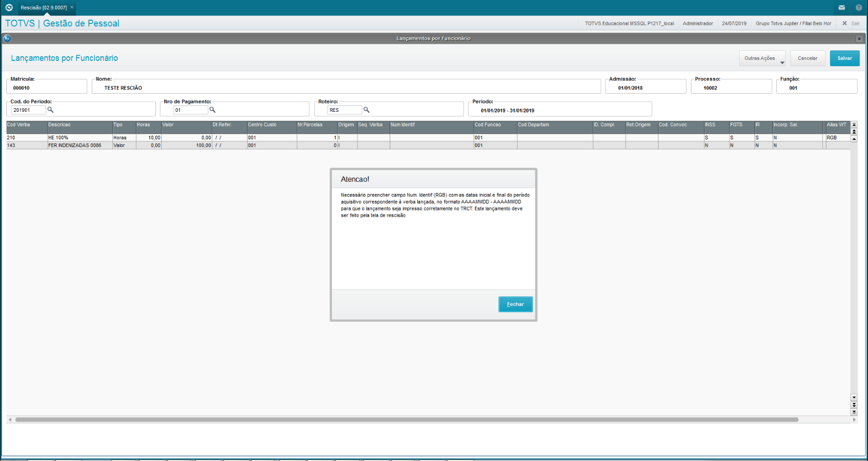Click the Rot.Origem column header
Viewport: 868px width, 461px height.
pos(642,127)
